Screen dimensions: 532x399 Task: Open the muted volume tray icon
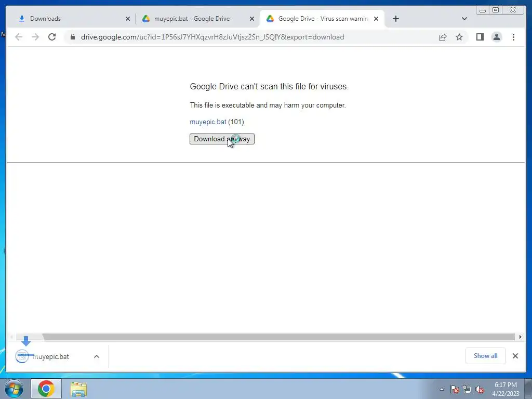[480, 389]
